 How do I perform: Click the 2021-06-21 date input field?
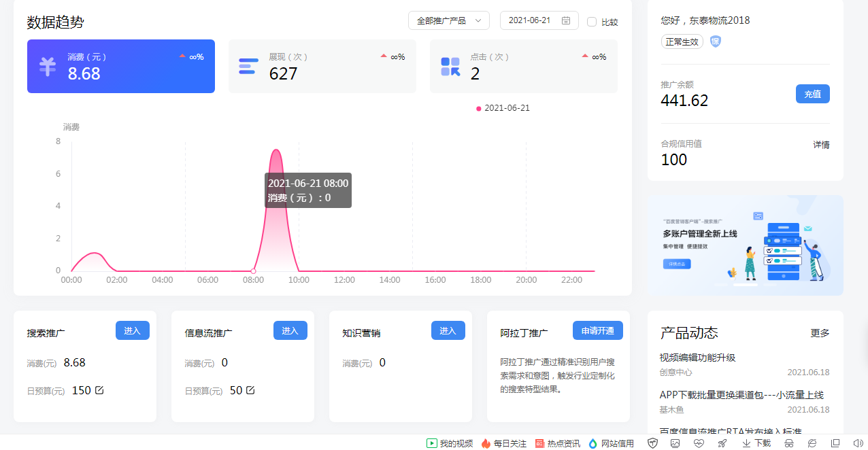tap(539, 20)
